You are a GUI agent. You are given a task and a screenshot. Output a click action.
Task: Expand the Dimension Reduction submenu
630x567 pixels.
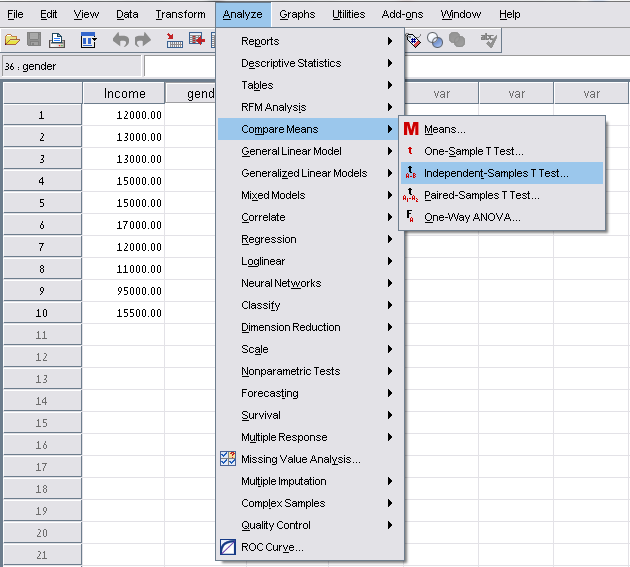click(308, 327)
